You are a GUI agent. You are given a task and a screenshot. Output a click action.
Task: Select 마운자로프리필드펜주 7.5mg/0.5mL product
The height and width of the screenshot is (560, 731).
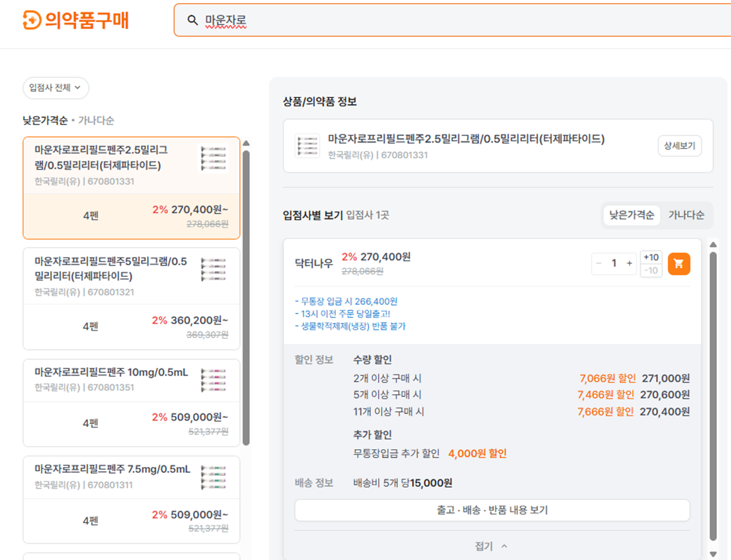(132, 499)
